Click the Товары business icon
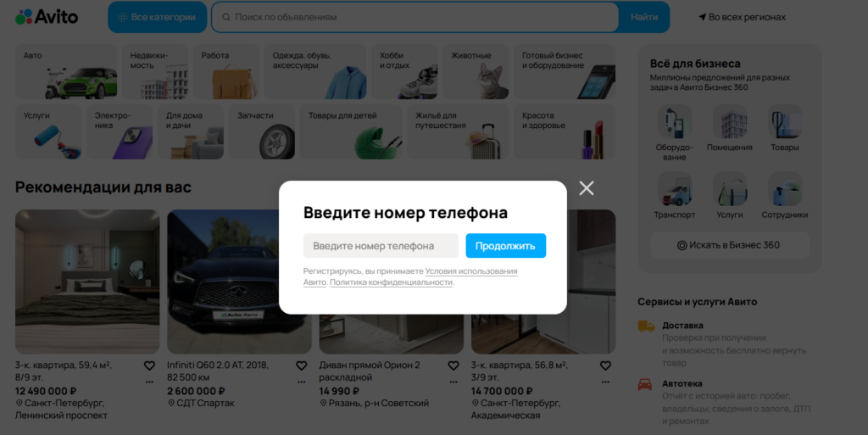Image resolution: width=868 pixels, height=435 pixels. 785,122
